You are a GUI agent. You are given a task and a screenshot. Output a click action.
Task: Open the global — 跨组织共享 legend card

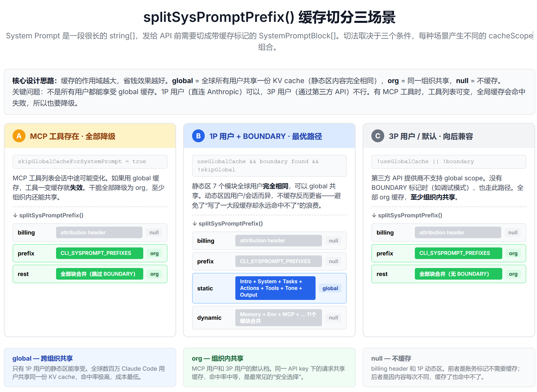tap(90, 367)
